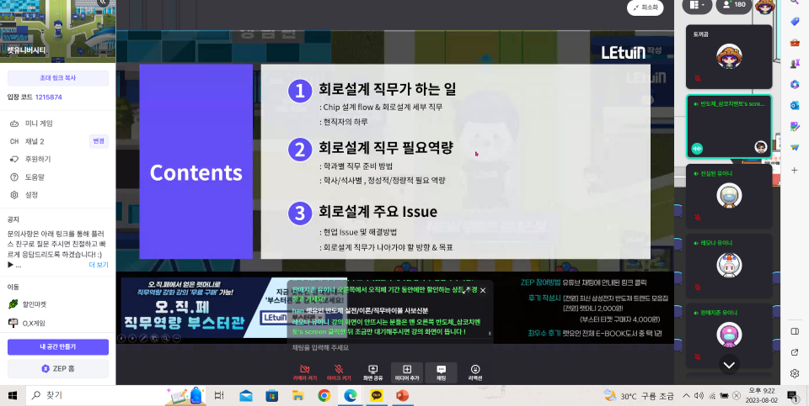Image resolution: width=809 pixels, height=406 pixels.
Task: Change the channel with 변경 button
Action: [98, 141]
